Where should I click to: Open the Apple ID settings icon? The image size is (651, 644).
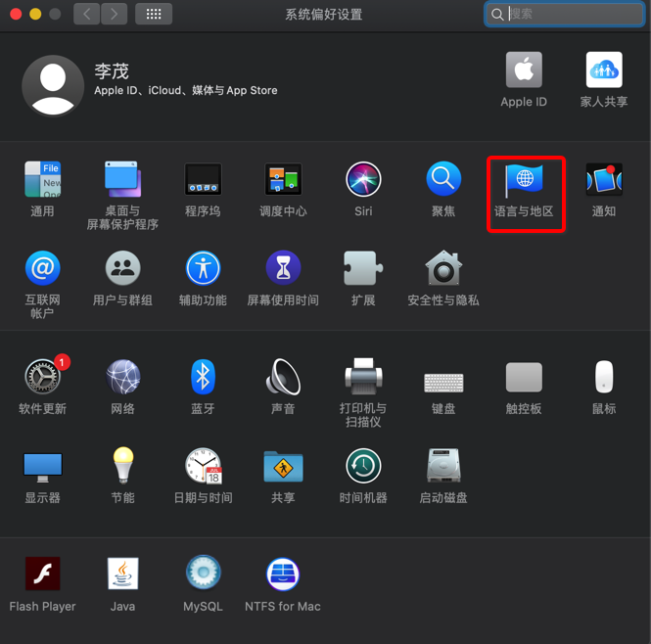(x=524, y=69)
